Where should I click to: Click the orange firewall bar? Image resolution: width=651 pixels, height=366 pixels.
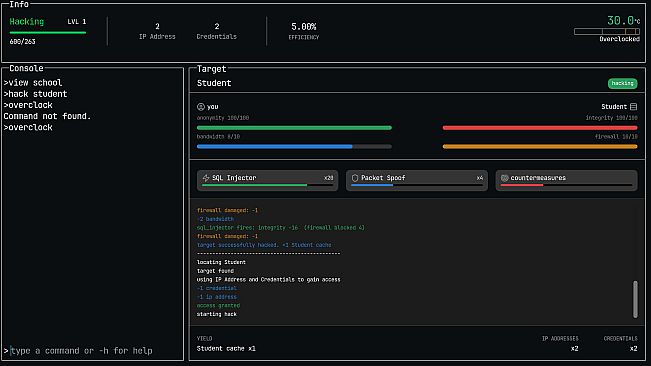[540, 146]
